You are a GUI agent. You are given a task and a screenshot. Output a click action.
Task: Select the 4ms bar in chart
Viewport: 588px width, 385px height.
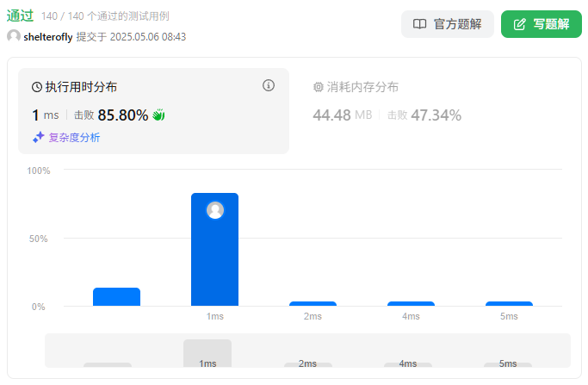pyautogui.click(x=411, y=303)
